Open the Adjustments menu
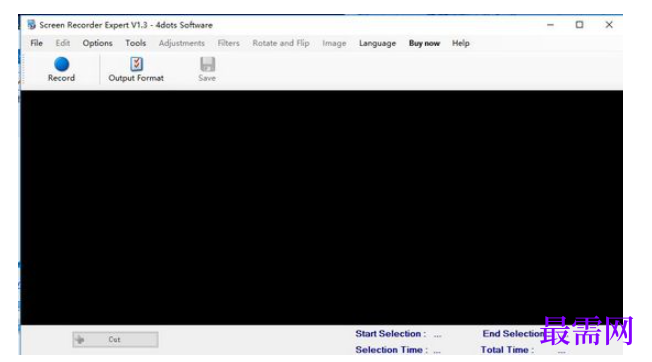Image resolution: width=652 pixels, height=362 pixels. pyautogui.click(x=182, y=43)
